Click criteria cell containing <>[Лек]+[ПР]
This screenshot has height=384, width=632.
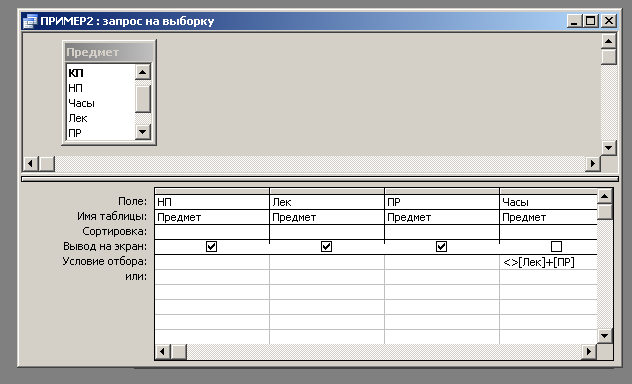(x=549, y=262)
